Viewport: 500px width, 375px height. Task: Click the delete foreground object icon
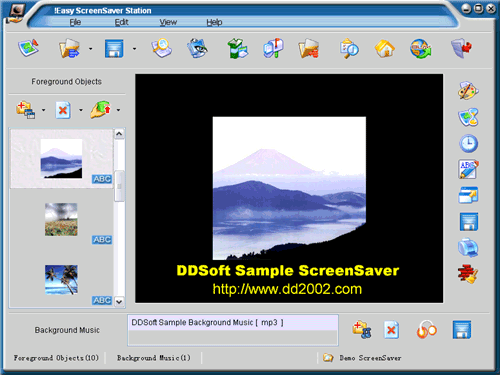tap(63, 110)
